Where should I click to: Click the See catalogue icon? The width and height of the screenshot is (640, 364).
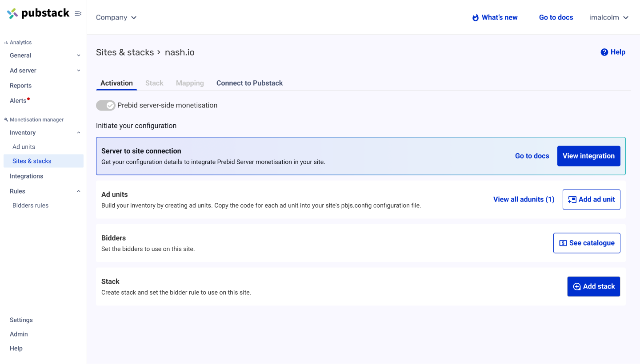pos(563,243)
